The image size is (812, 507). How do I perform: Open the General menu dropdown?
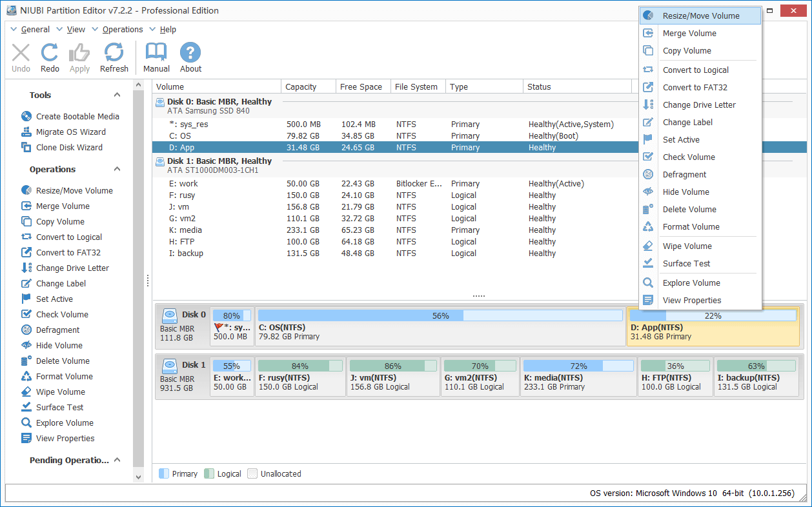[x=35, y=29]
